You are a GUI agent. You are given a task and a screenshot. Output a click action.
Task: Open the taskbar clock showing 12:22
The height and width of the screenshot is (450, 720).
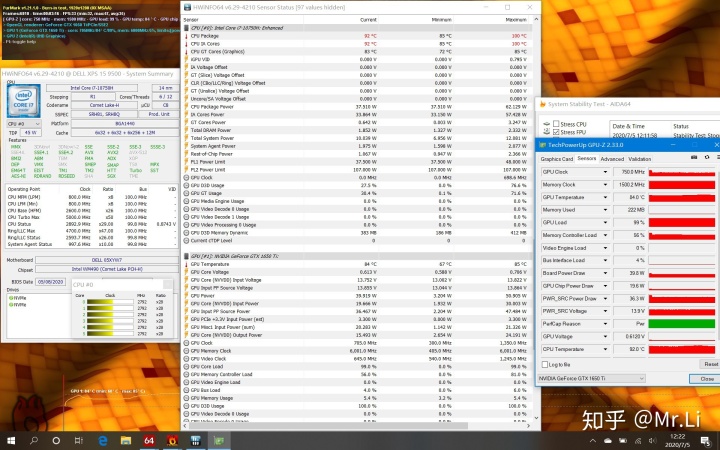pos(677,440)
